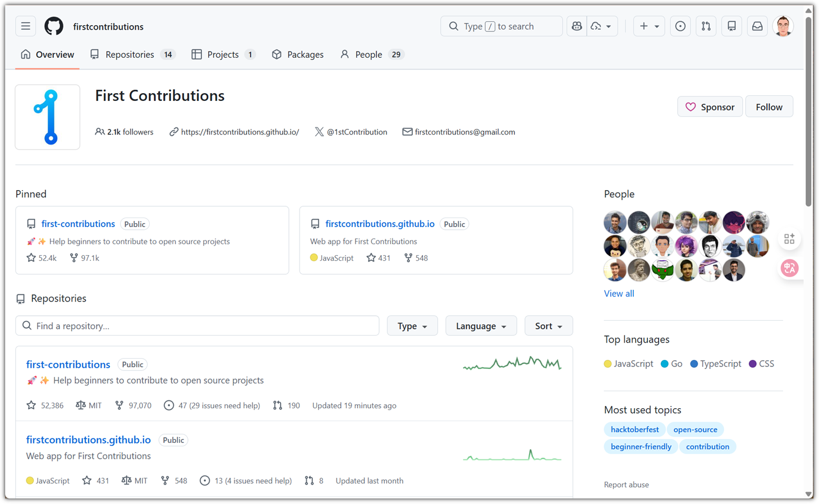Viewport: 819px width, 504px height.
Task: Expand the plus create-new dropdown
Action: coord(649,26)
